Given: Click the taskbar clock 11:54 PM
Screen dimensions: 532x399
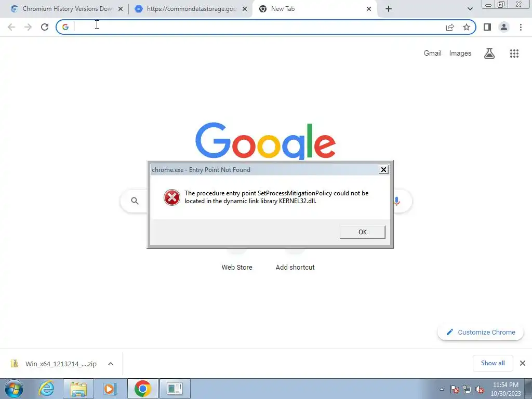Looking at the screenshot, I should tap(506, 389).
